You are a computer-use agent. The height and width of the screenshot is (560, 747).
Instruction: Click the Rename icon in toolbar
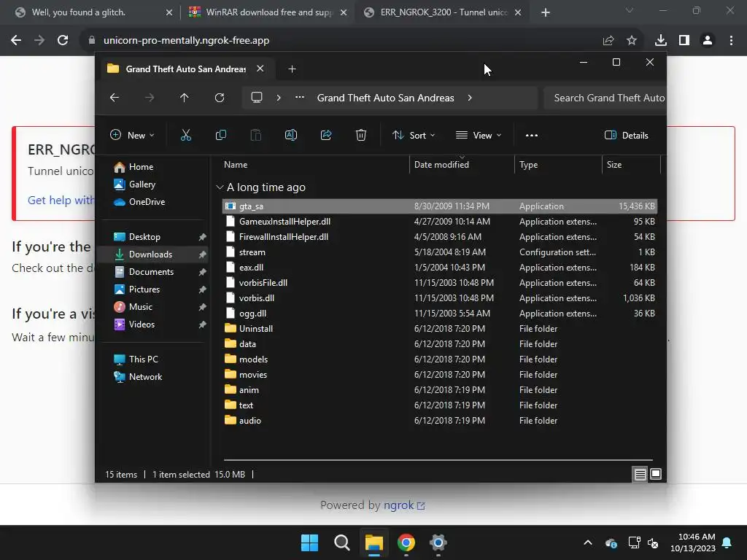click(290, 135)
